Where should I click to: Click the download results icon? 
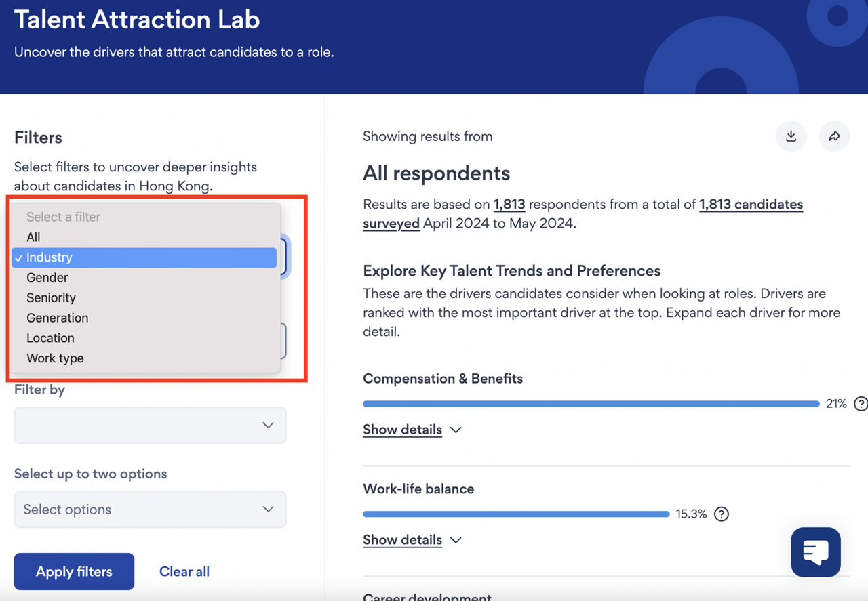[791, 136]
